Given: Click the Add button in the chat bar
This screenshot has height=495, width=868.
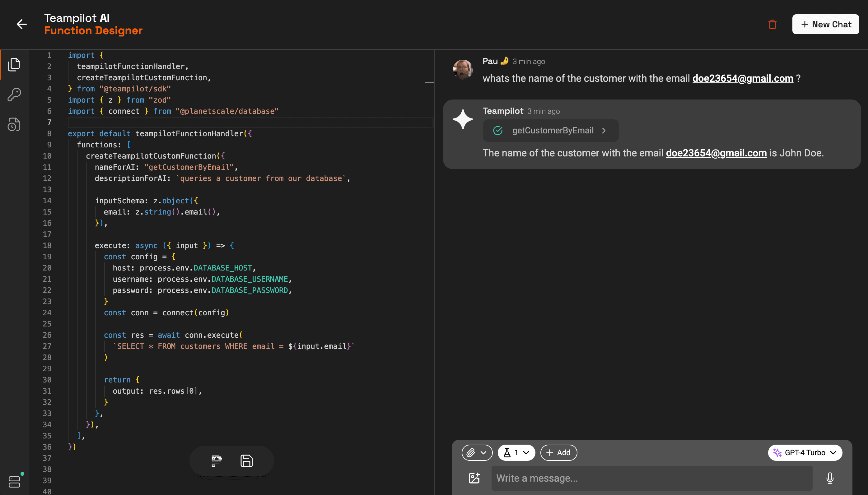Looking at the screenshot, I should (558, 452).
